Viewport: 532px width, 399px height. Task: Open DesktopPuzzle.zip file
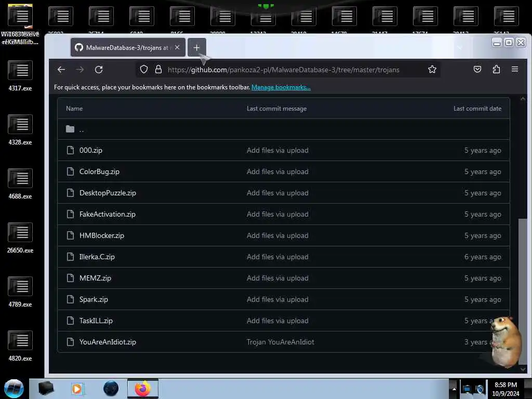[x=108, y=193]
